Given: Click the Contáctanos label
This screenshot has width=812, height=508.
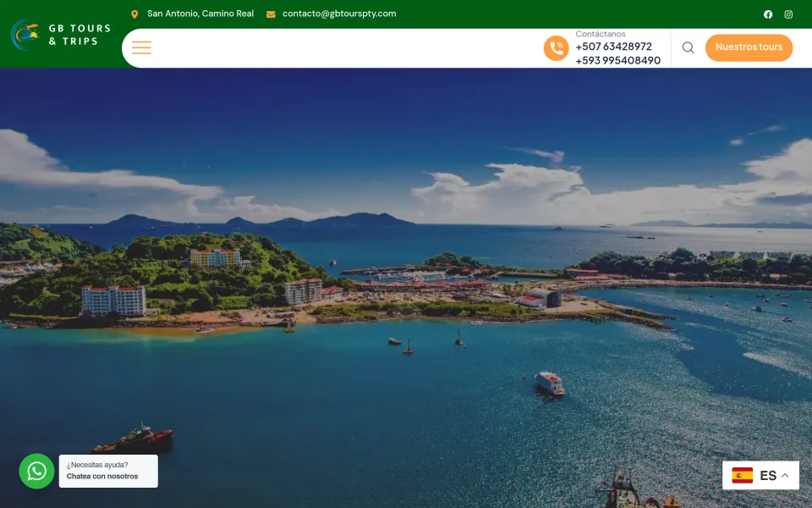Looking at the screenshot, I should pyautogui.click(x=601, y=34).
